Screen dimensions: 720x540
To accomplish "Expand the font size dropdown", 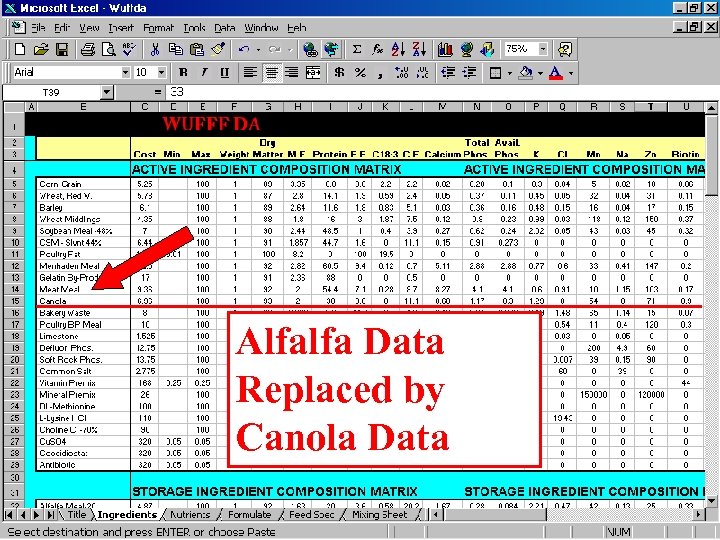I will [x=161, y=73].
